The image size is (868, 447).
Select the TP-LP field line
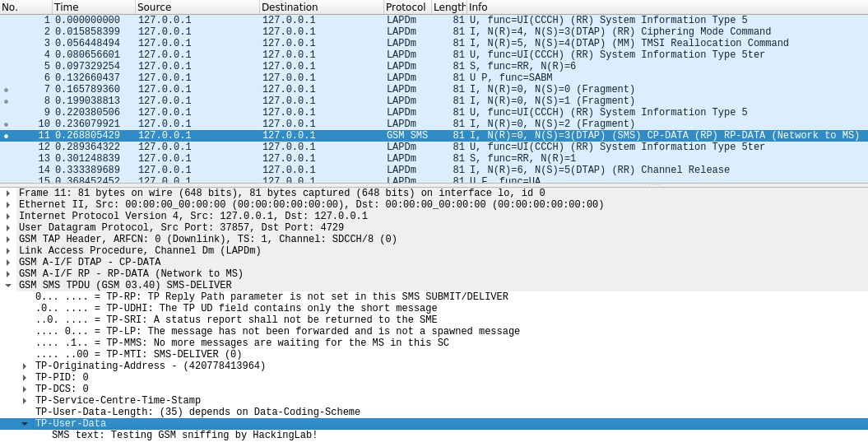pos(277,331)
